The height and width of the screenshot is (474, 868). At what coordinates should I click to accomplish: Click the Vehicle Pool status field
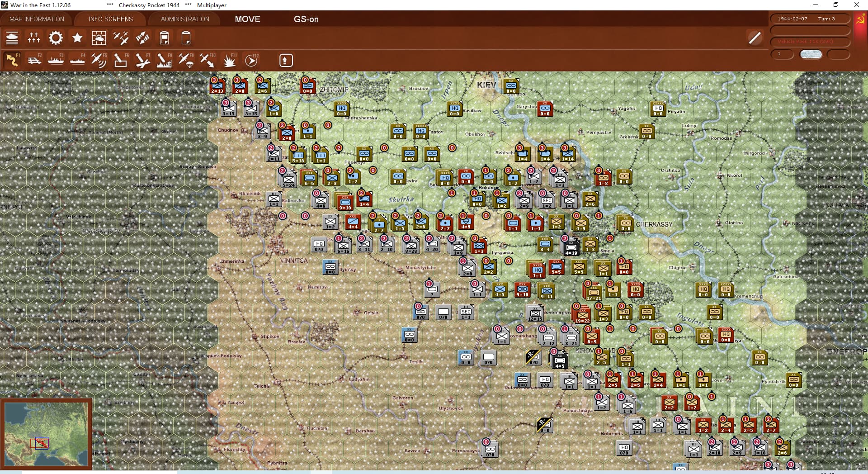click(x=810, y=42)
